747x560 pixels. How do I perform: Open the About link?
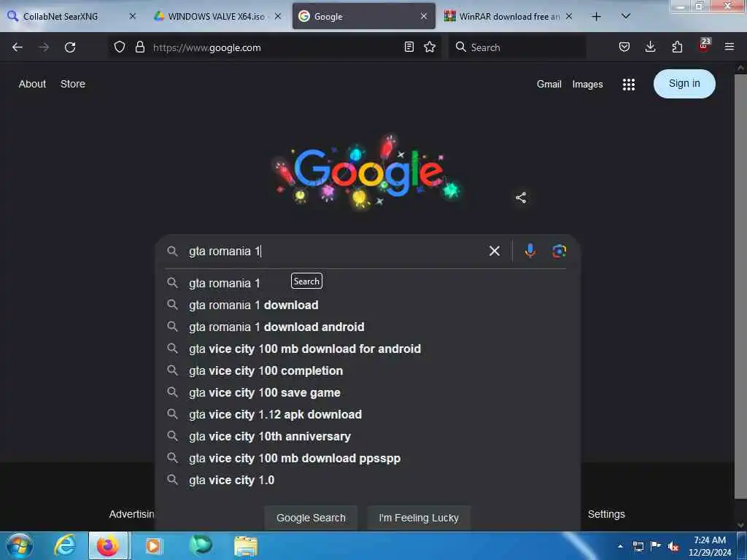[x=32, y=84]
